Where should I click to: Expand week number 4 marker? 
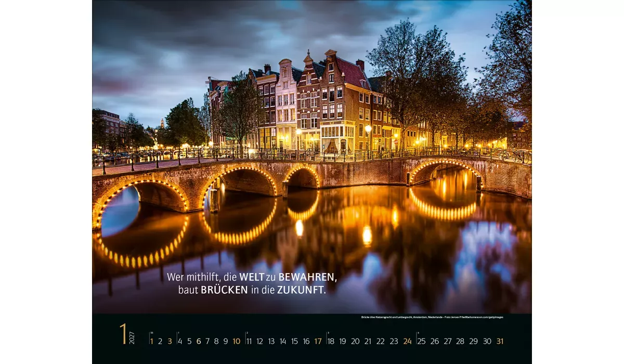point(417,333)
